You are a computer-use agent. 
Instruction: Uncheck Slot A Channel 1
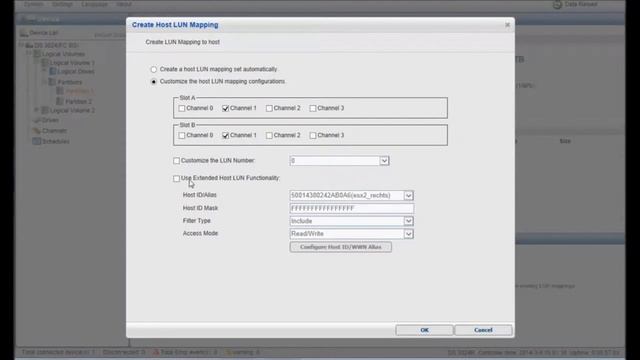(225, 108)
